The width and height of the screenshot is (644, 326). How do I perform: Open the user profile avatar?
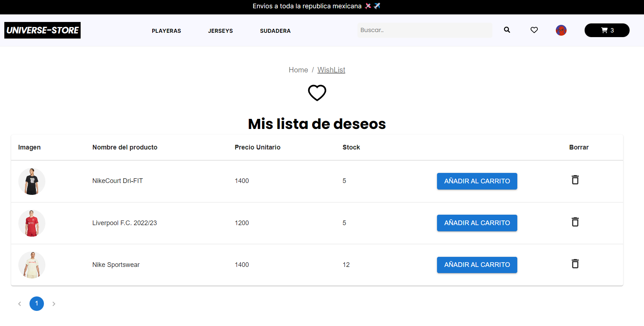[561, 30]
